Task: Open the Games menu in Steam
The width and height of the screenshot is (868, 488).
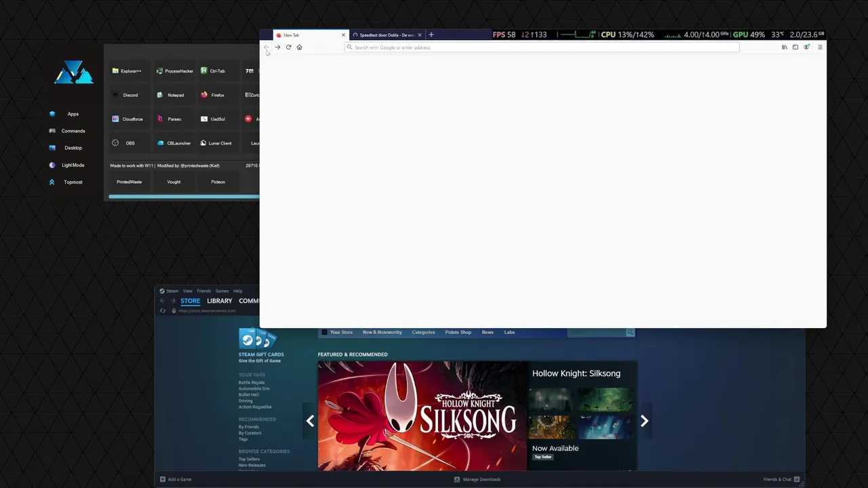Action: (x=222, y=291)
